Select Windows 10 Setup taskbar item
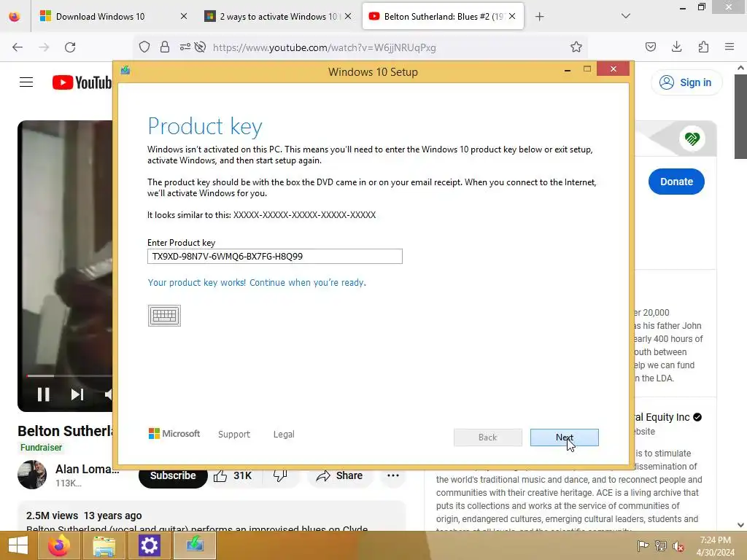The height and width of the screenshot is (560, 747). click(194, 545)
